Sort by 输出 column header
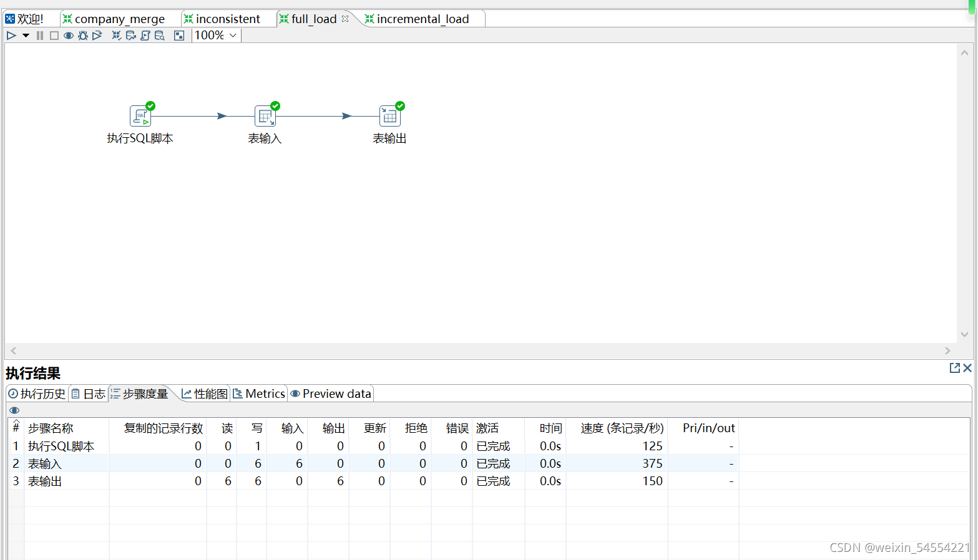 (328, 428)
